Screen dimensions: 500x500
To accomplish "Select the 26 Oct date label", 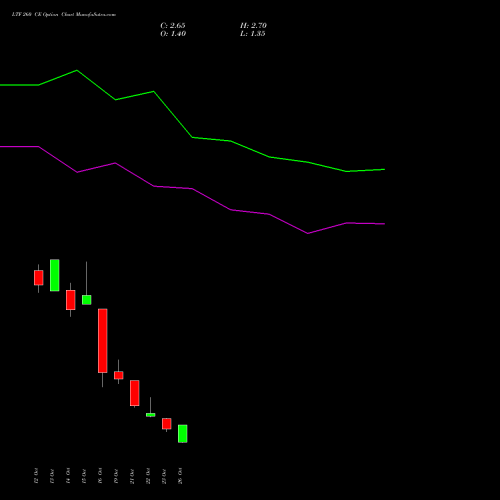I will (180, 476).
